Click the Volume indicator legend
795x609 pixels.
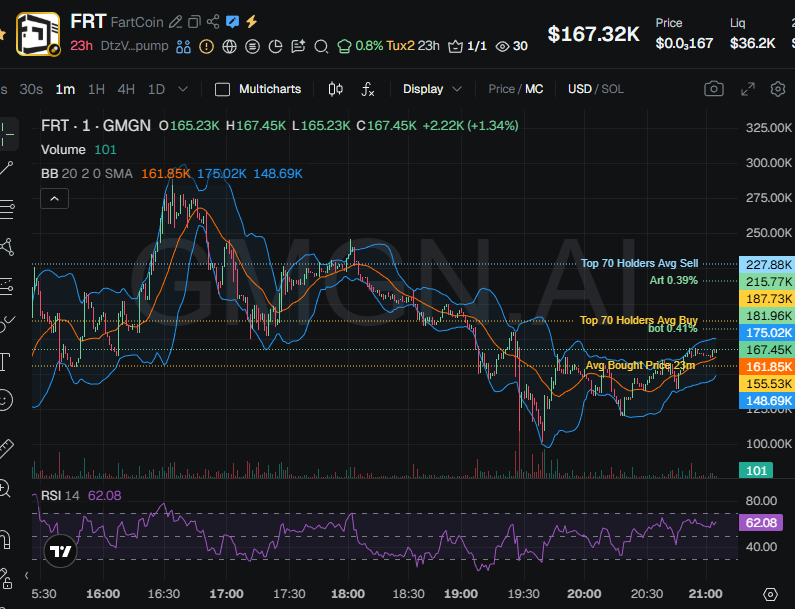click(63, 150)
